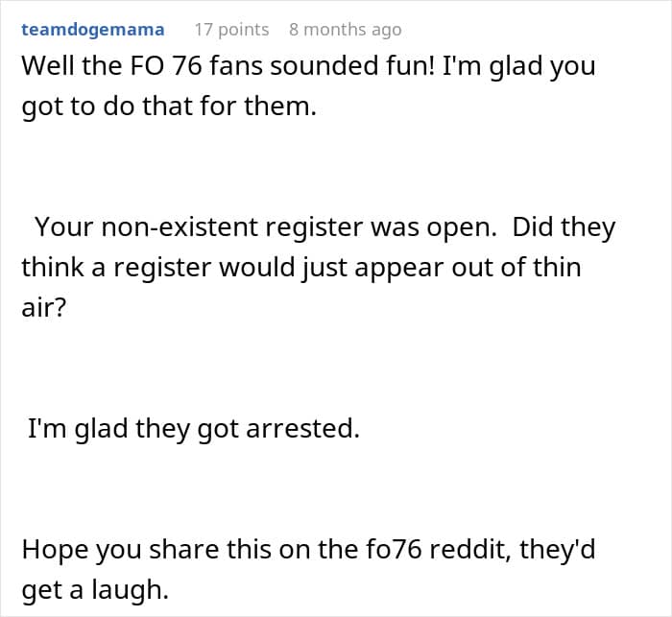Click the phrase 'Did they' in second paragraph

pos(564,226)
